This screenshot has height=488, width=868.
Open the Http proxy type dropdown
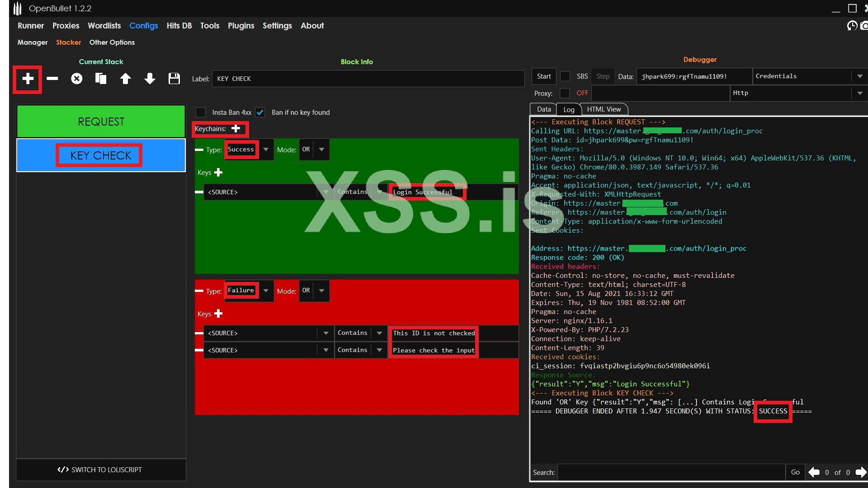click(x=859, y=93)
